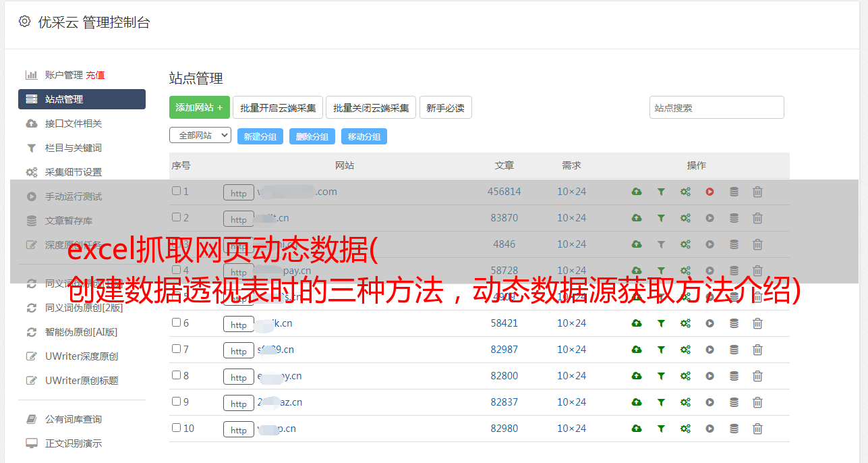The height and width of the screenshot is (463, 868).
Task: Click the cloud upload icon in row 1
Action: pyautogui.click(x=637, y=192)
